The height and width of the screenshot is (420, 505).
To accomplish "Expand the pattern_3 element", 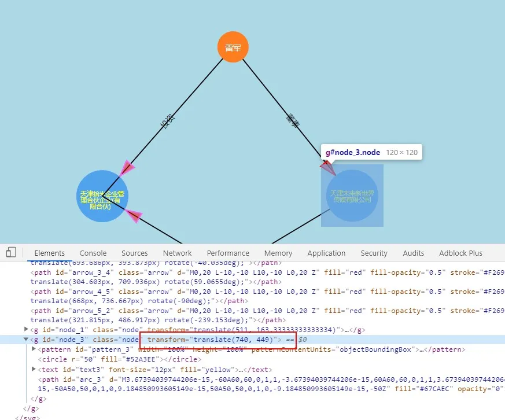I will pos(34,349).
